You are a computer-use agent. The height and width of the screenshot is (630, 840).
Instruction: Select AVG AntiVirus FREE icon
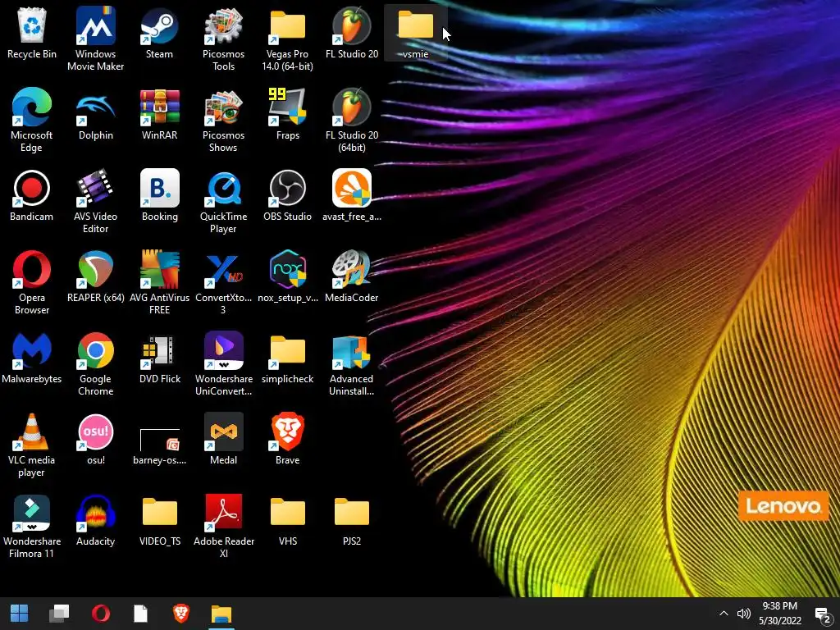tap(159, 282)
